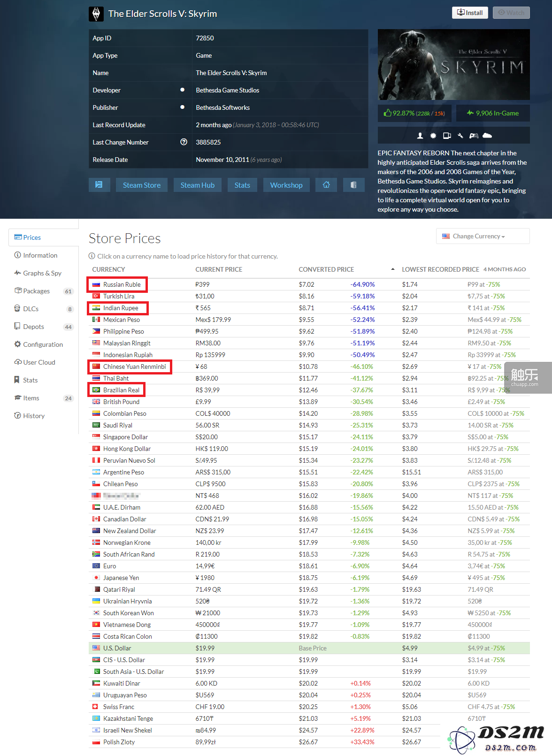
Task: Click the +33.43% difference for Polish Zloty
Action: pyautogui.click(x=362, y=742)
